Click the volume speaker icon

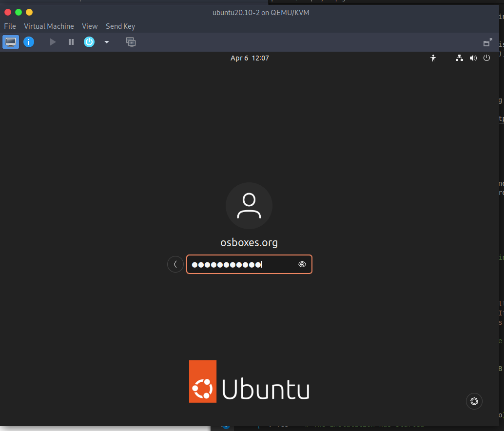coord(473,58)
